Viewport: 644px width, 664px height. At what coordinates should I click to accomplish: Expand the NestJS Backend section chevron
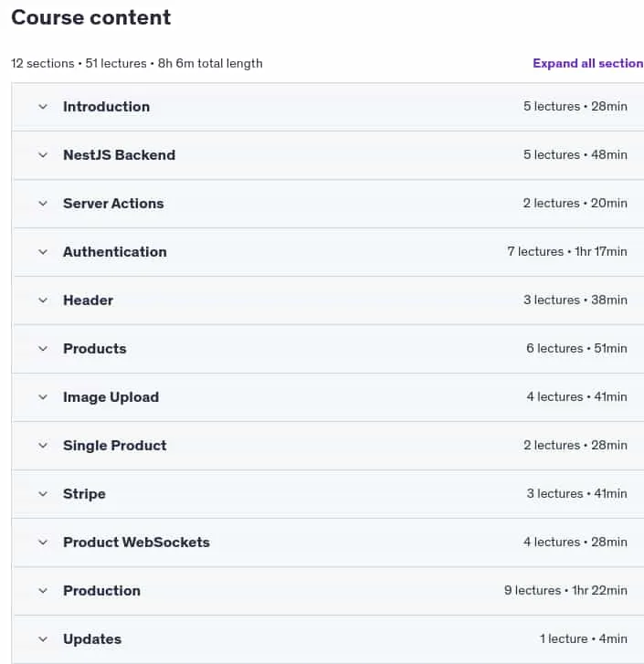click(x=43, y=155)
